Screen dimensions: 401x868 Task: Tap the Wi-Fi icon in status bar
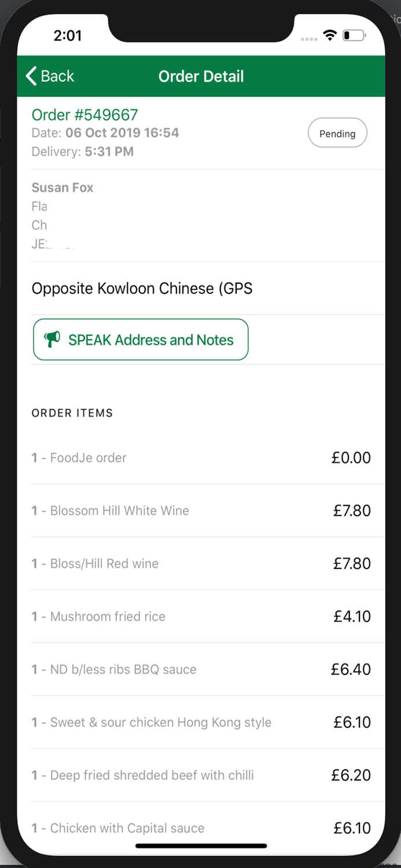point(329,35)
